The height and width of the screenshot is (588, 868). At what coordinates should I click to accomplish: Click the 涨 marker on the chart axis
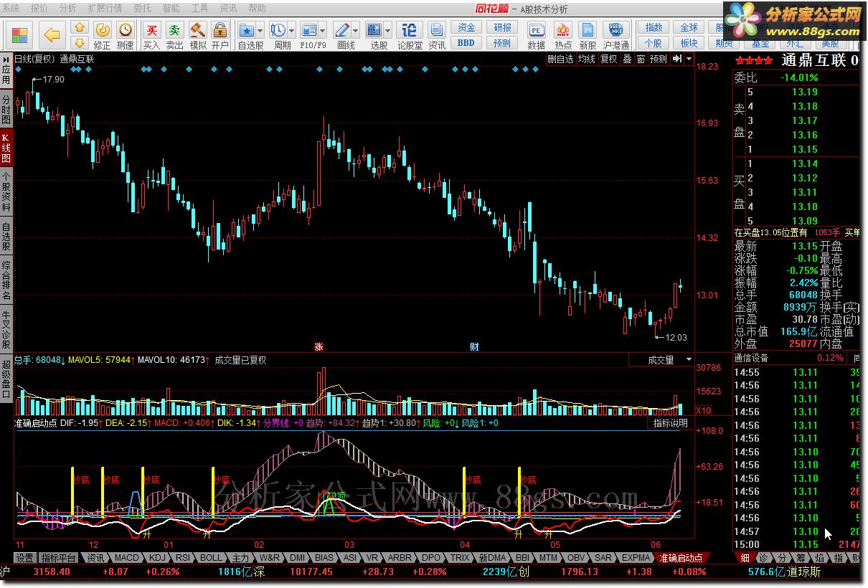click(x=318, y=346)
